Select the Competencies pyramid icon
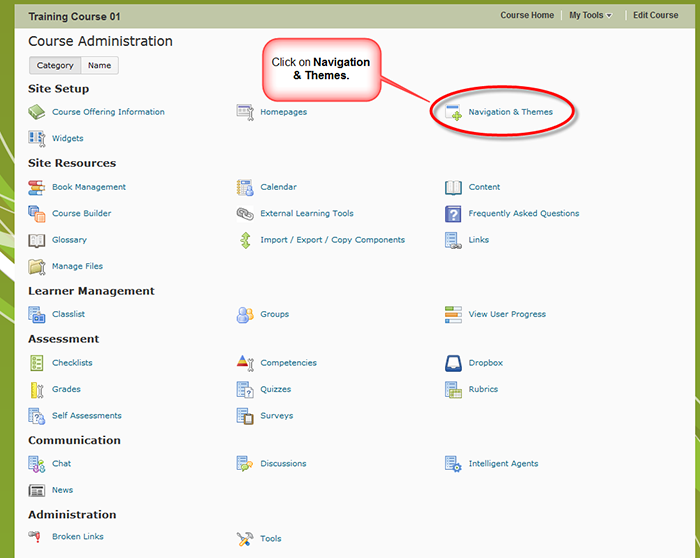Screen dimensions: 700x558 (x=245, y=363)
